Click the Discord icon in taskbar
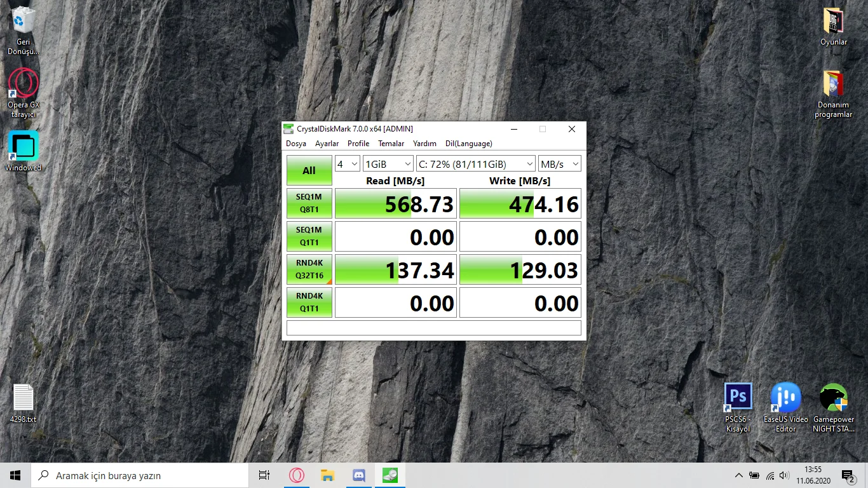Viewport: 868px width, 488px height. (x=358, y=475)
